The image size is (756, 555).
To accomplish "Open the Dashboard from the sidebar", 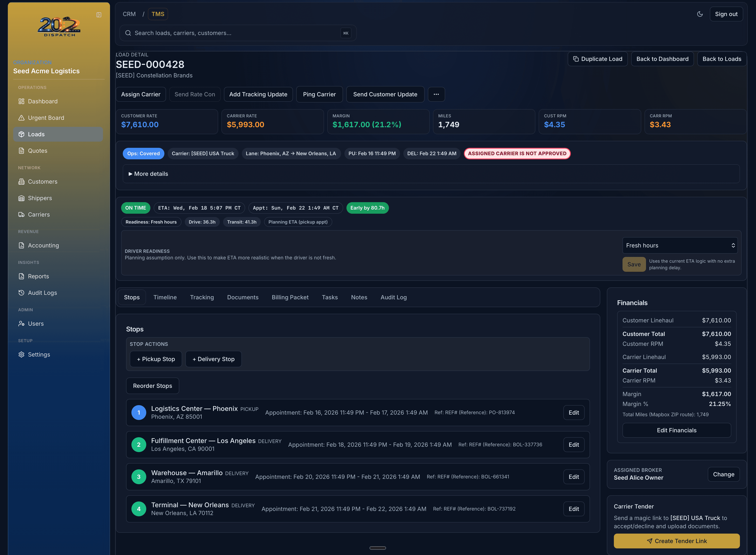I will pyautogui.click(x=43, y=101).
